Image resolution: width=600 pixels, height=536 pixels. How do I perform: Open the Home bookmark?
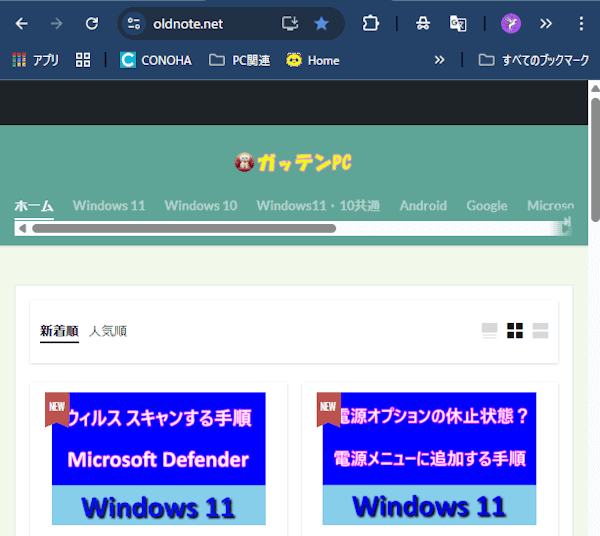point(313,60)
